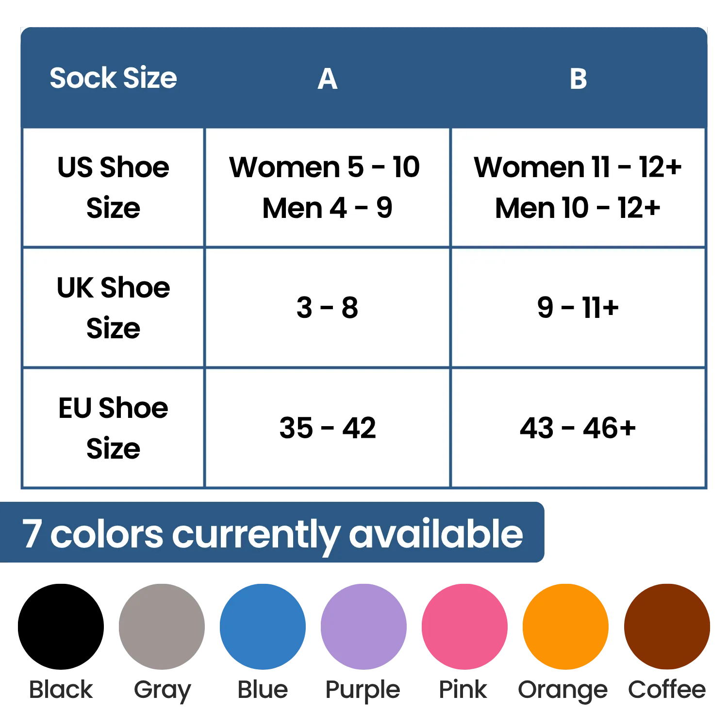Click the "7 colors currently available" banner
The image size is (728, 728).
pos(273,533)
